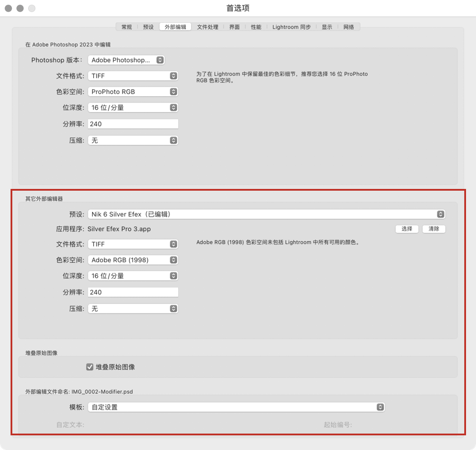Click Photoshop section 分辨率 field
Screen dimensions: 476x450
(x=133, y=124)
